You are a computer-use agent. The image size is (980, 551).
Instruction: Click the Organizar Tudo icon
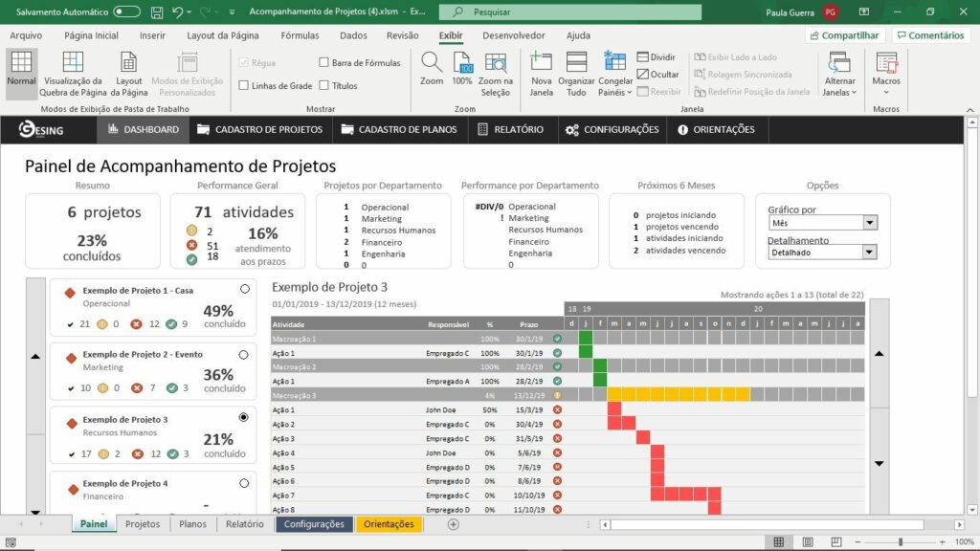click(x=576, y=63)
